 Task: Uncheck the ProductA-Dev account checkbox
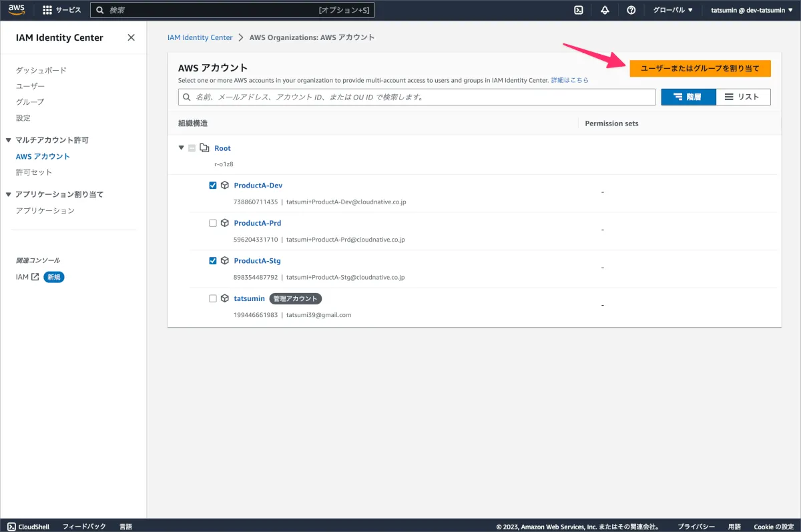pos(213,186)
